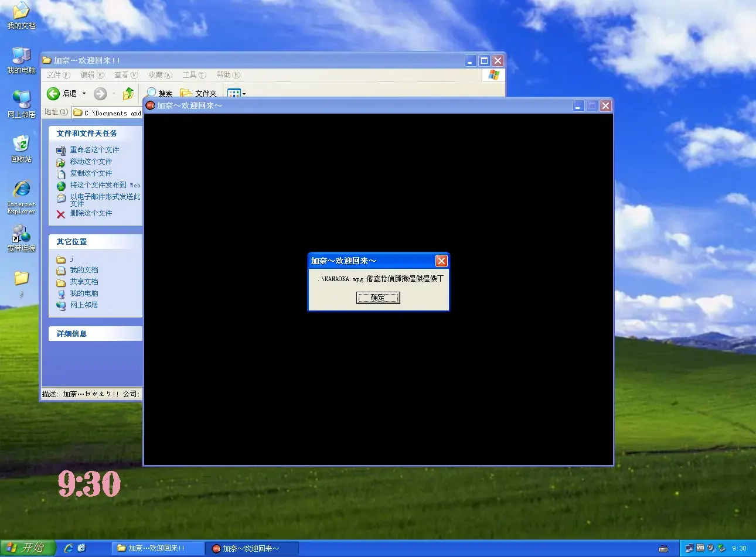Collapse the 其它位置 panel header
Screen dimensions: 756x557
[96, 241]
